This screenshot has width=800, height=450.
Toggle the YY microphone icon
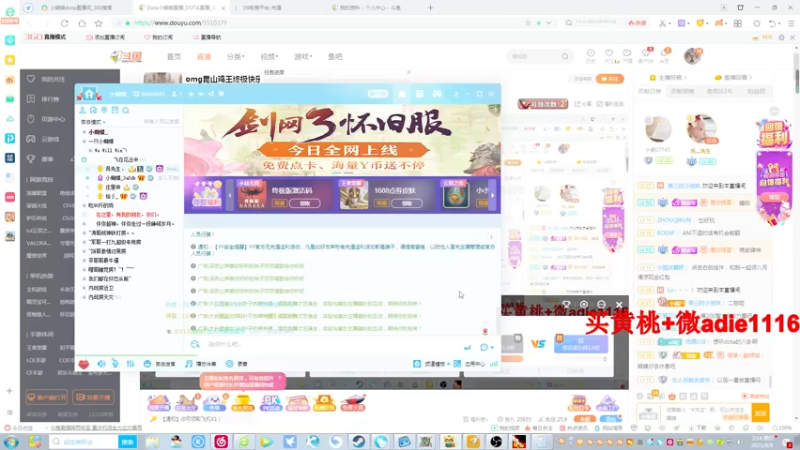point(115,364)
